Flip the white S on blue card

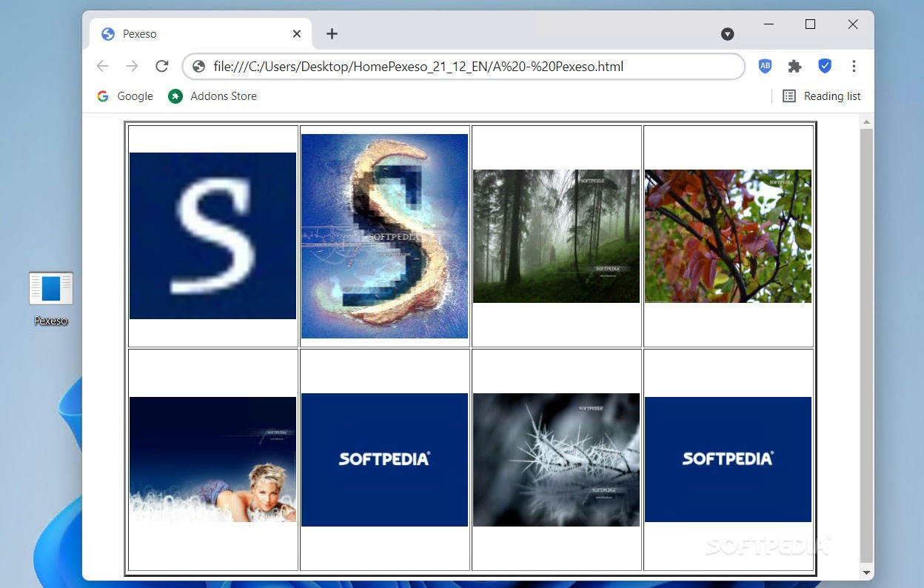point(212,235)
